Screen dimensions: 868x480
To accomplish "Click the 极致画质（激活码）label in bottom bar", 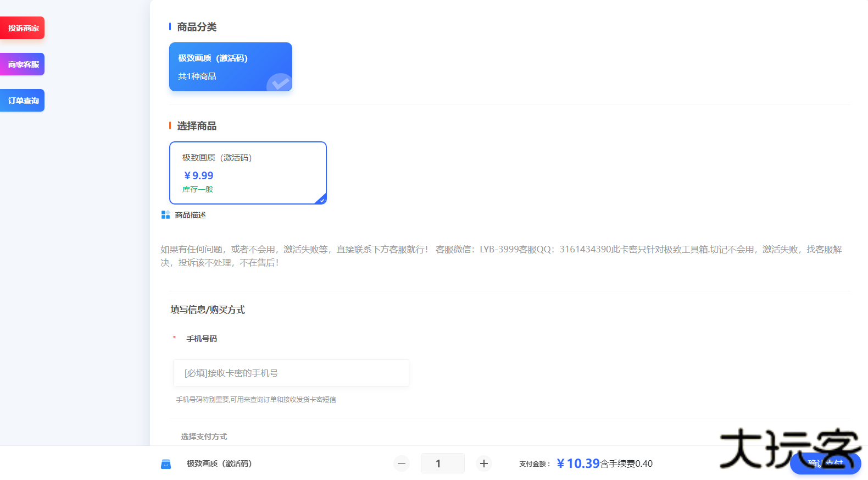I will (219, 464).
